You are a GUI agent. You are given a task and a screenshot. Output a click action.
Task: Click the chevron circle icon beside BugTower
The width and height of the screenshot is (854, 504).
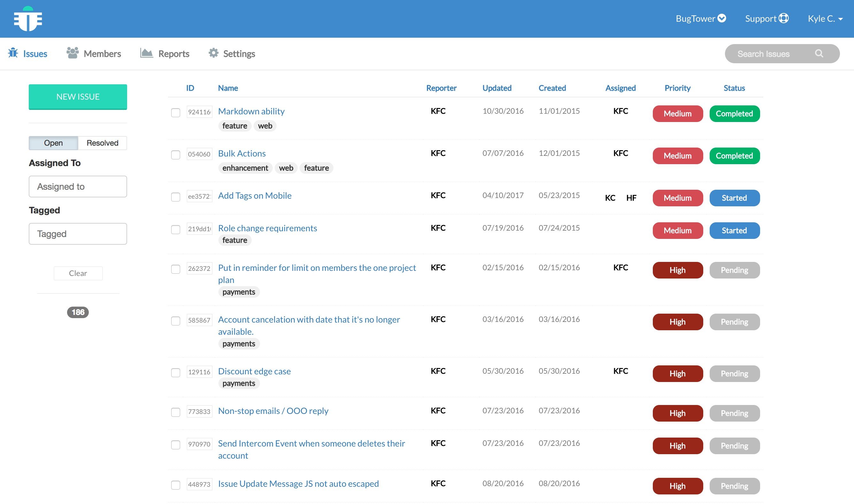[721, 18]
